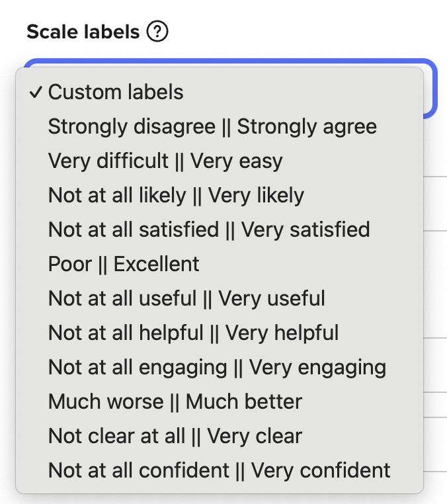The height and width of the screenshot is (504, 447).
Task: Select the checked Custom labels option
Action: pos(220,92)
